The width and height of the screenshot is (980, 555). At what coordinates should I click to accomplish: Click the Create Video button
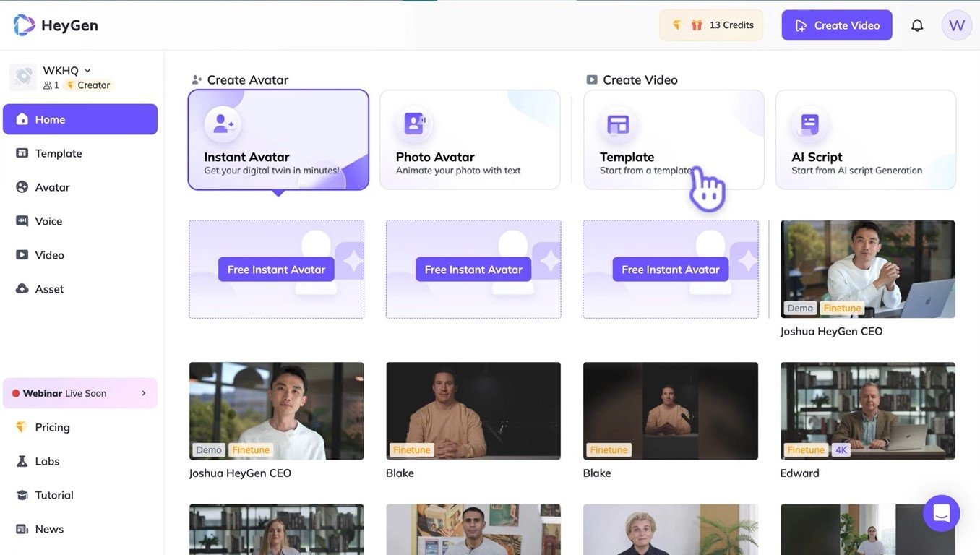837,25
